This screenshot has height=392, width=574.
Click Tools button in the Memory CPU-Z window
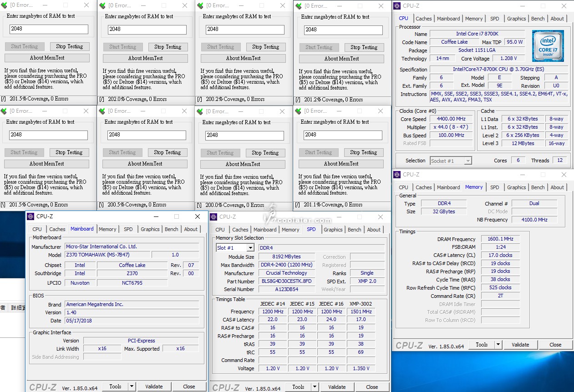point(482,345)
